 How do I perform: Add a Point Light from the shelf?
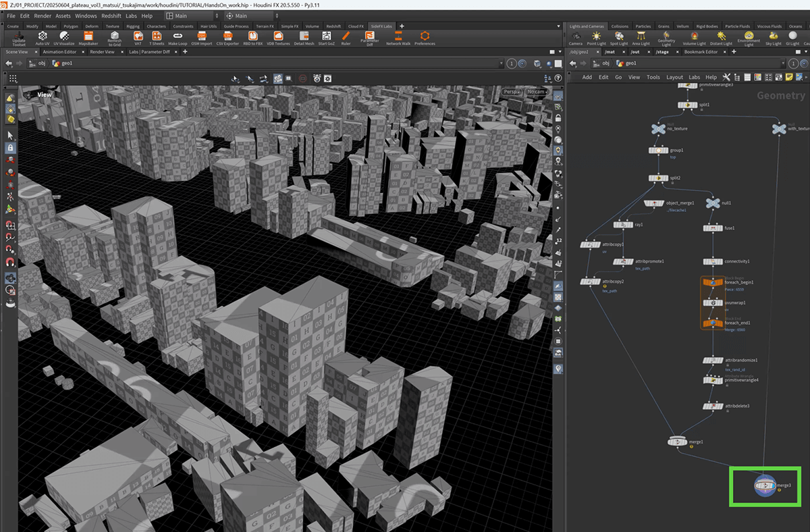pos(596,37)
